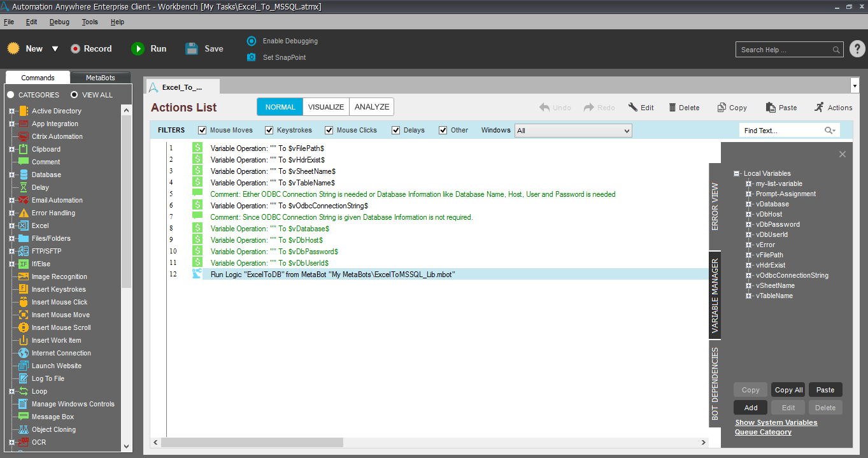Switch to VISUALIZE view
The image size is (868, 458).
pos(326,107)
